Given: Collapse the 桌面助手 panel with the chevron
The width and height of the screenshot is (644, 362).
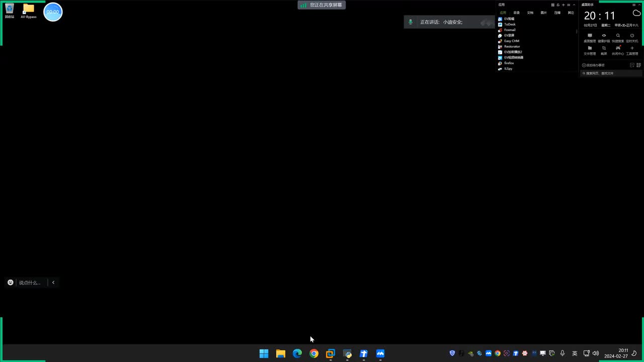Looking at the screenshot, I should click(x=639, y=5).
